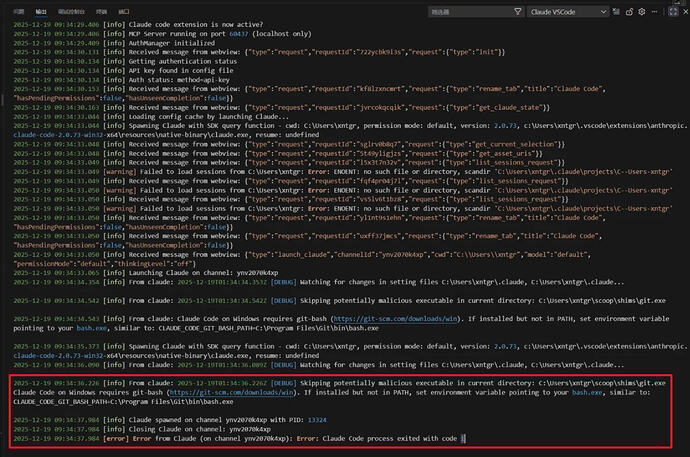Click version number 2.0.73 in first Spawning line
The width and height of the screenshot is (690, 457).
click(505, 126)
